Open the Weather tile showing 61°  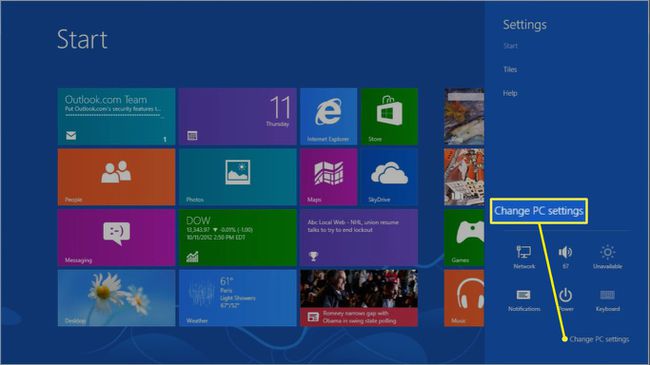click(x=238, y=298)
